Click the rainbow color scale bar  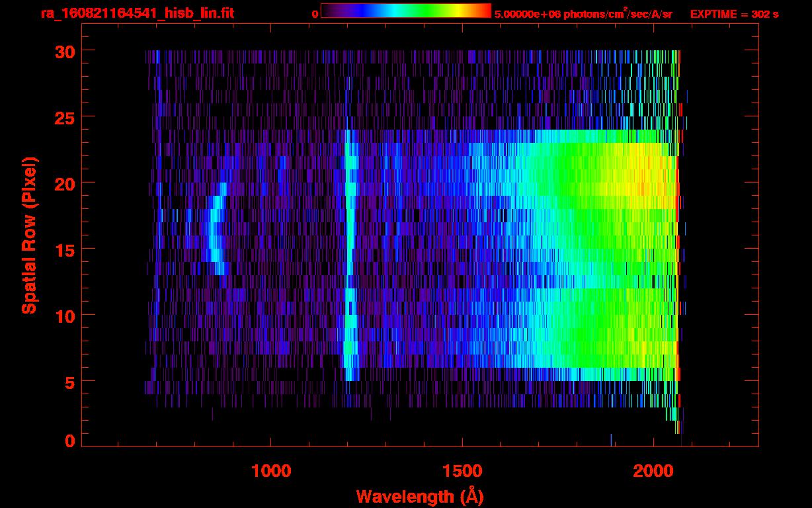(406, 11)
